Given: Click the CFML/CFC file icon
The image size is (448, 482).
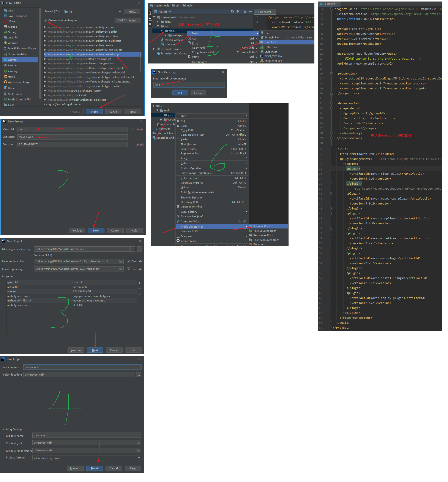Looking at the screenshot, I should pyautogui.click(x=262, y=56).
